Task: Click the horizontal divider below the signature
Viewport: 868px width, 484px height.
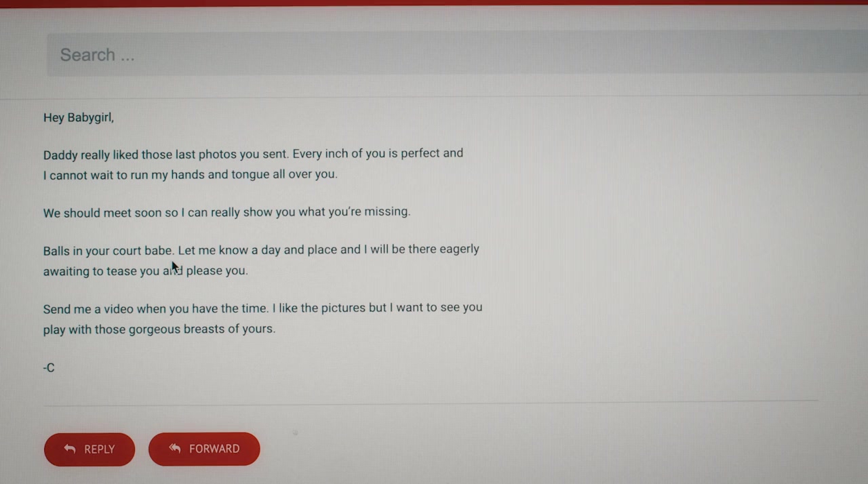Action: pyautogui.click(x=431, y=402)
